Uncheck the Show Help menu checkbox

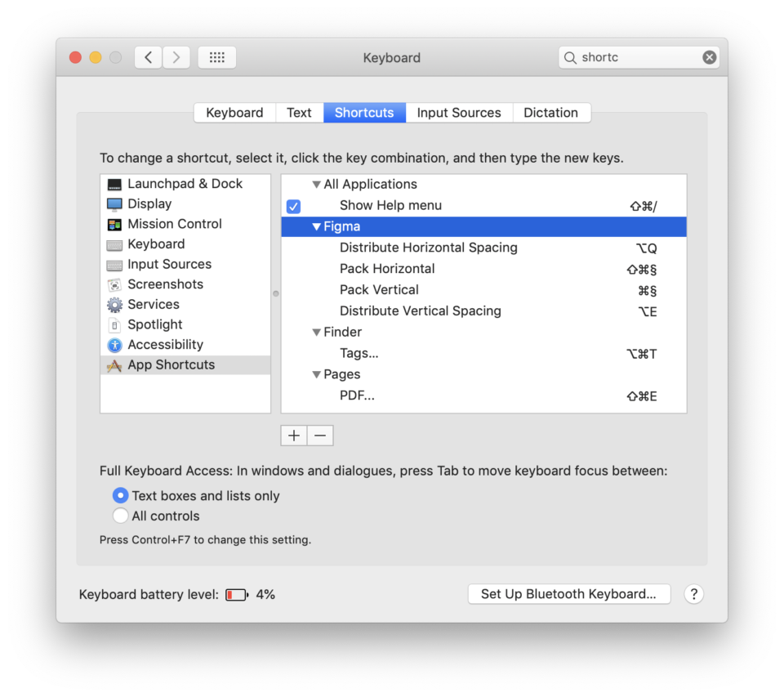293,206
